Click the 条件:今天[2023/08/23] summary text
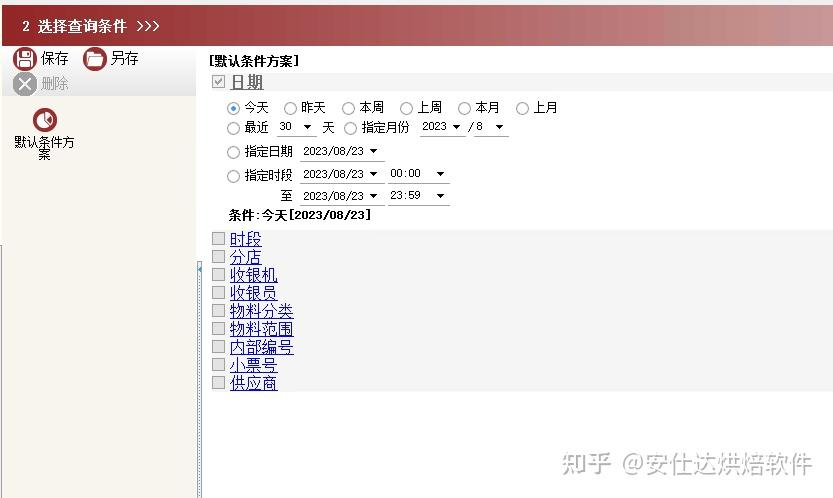 pyautogui.click(x=300, y=215)
